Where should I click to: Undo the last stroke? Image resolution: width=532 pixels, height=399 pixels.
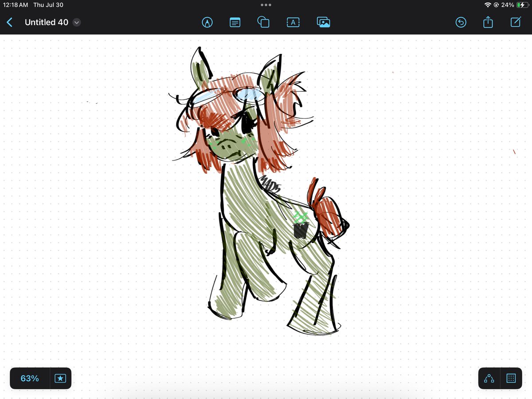point(461,22)
